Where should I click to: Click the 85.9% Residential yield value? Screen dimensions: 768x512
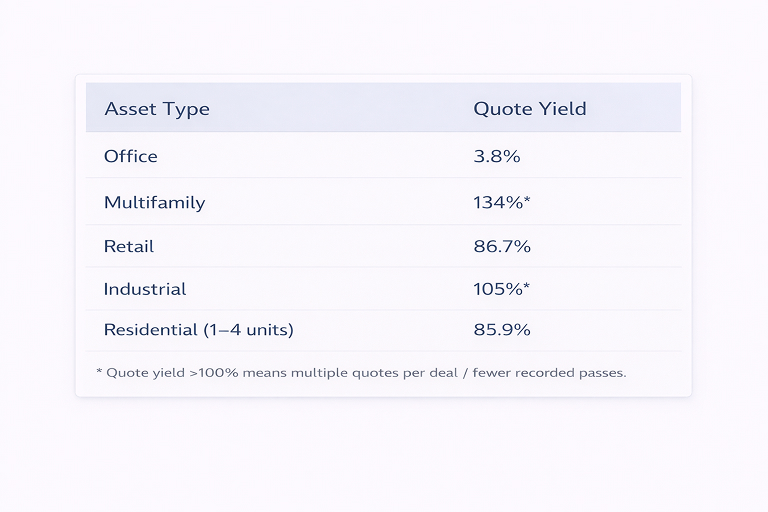click(502, 329)
